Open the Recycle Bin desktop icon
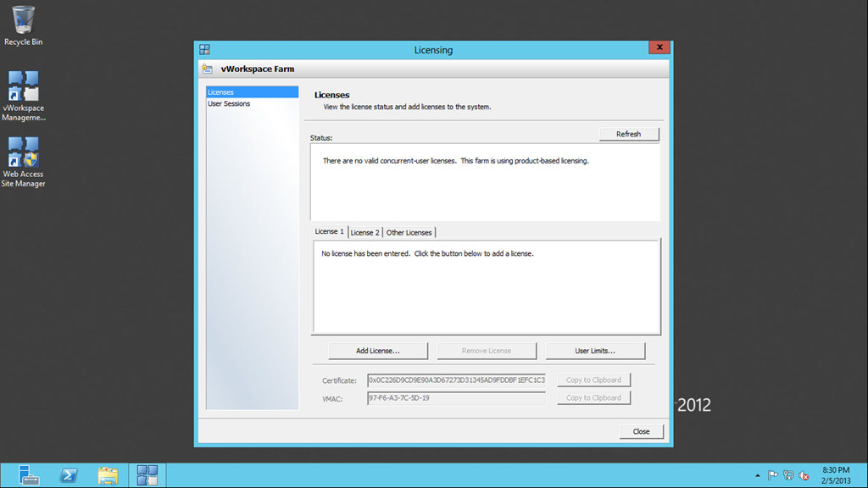This screenshot has height=488, width=868. pos(23,25)
